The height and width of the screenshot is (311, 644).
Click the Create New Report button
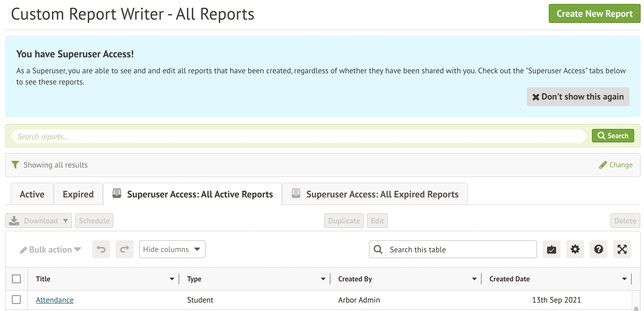[594, 13]
